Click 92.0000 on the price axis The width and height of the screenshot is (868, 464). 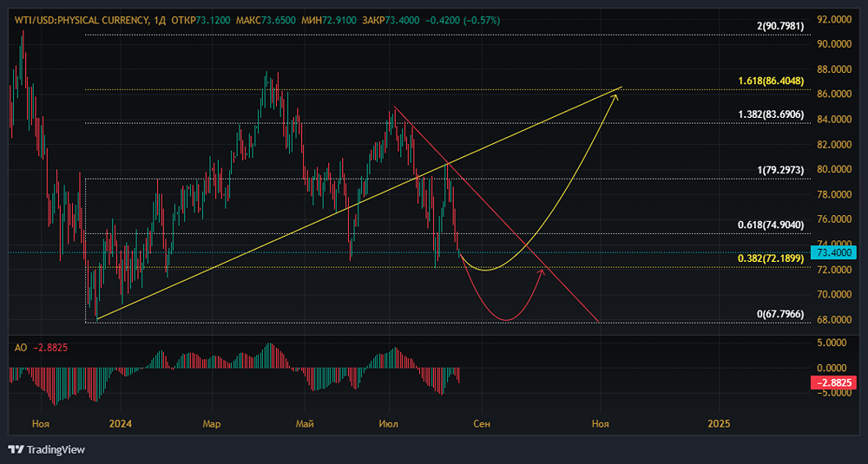click(835, 19)
